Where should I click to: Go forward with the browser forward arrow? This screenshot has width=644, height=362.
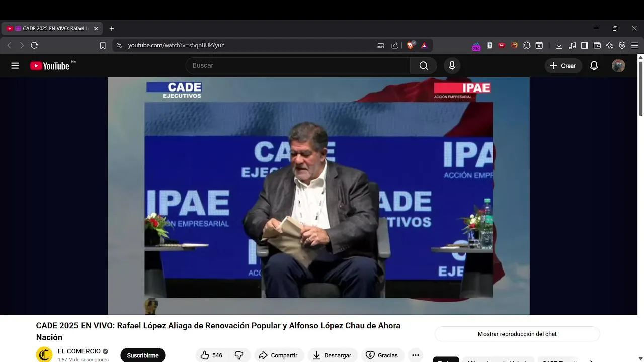pos(22,45)
